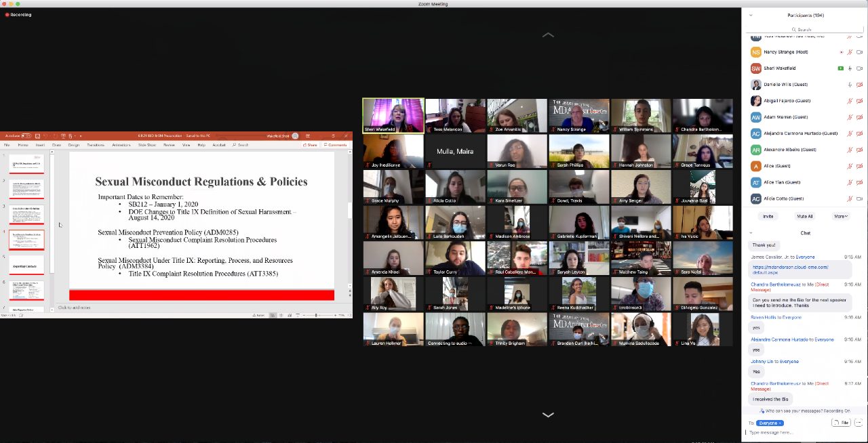Click Nancy Strange's NS avatar
The height and width of the screenshot is (443, 868).
pyautogui.click(x=756, y=52)
